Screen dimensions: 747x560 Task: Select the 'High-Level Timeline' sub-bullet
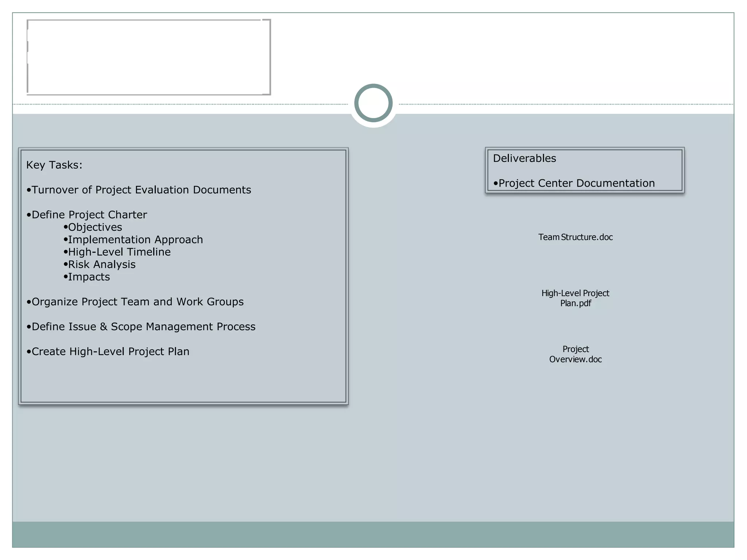click(117, 252)
